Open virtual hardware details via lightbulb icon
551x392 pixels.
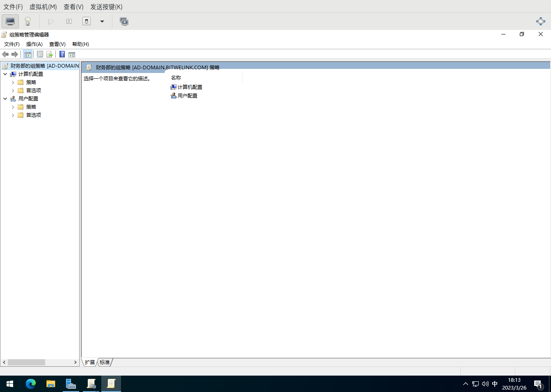[x=27, y=21]
